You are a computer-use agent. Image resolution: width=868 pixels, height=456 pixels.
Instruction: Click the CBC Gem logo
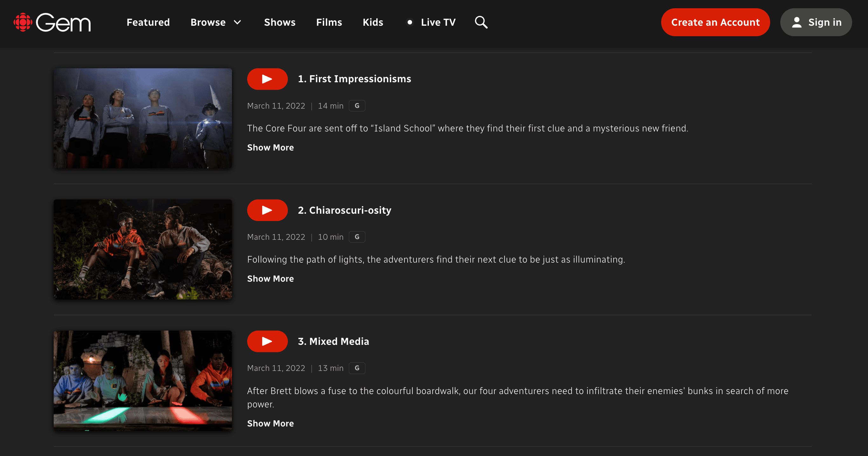pyautogui.click(x=52, y=22)
